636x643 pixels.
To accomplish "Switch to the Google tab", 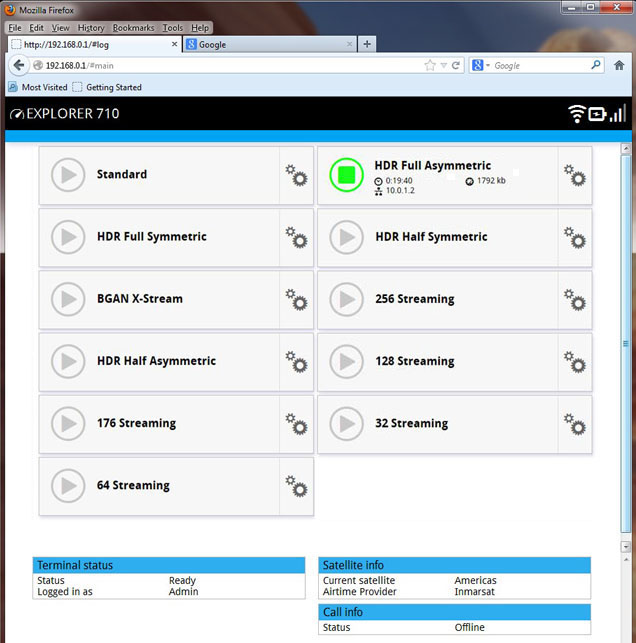I will 269,44.
